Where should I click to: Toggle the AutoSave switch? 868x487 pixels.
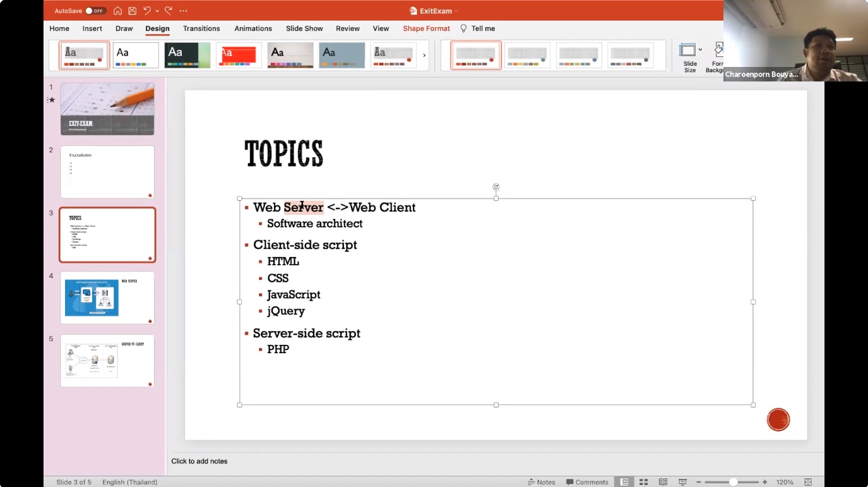95,11
